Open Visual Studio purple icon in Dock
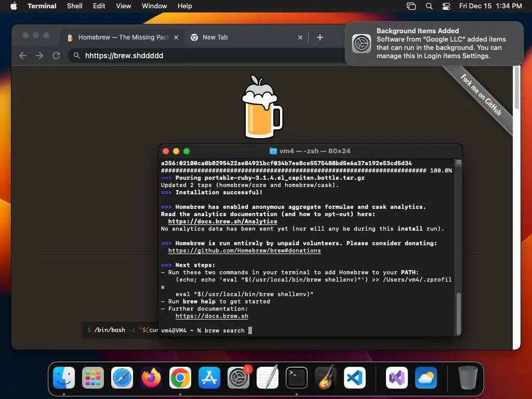This screenshot has width=532, height=399. 397,378
